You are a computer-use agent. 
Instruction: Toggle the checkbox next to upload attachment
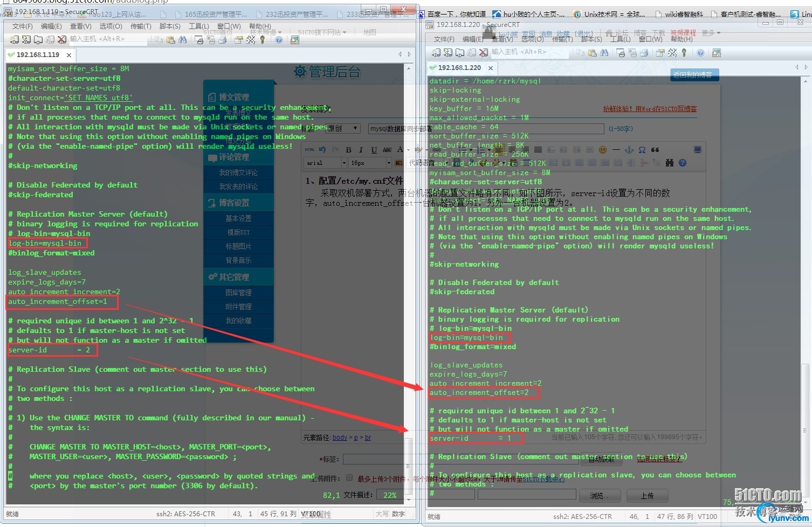click(x=349, y=477)
